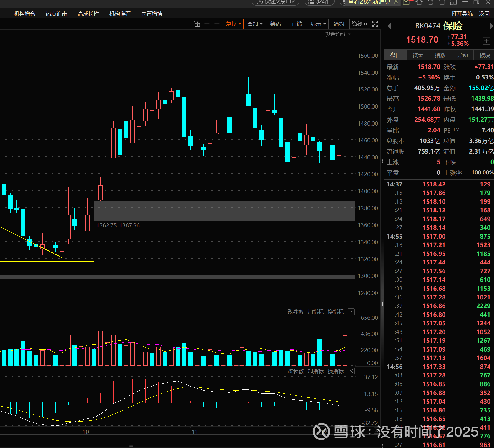Image resolution: width=494 pixels, height=448 pixels.
Task: Switch to the 盘口 tab
Action: (395, 55)
